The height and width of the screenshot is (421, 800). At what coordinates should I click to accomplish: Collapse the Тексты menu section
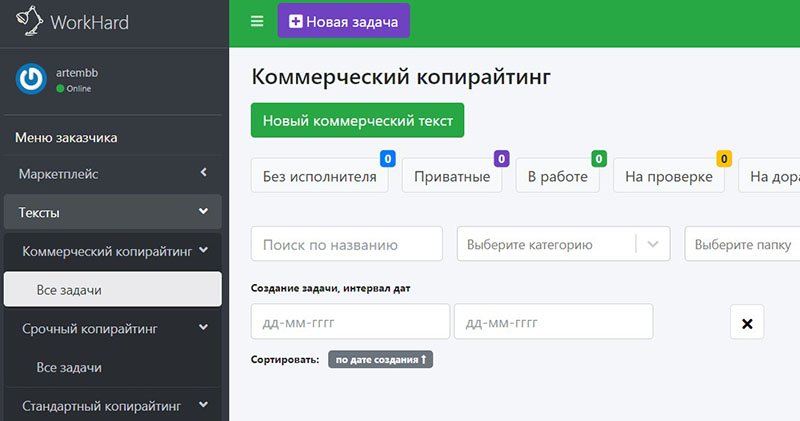[112, 212]
